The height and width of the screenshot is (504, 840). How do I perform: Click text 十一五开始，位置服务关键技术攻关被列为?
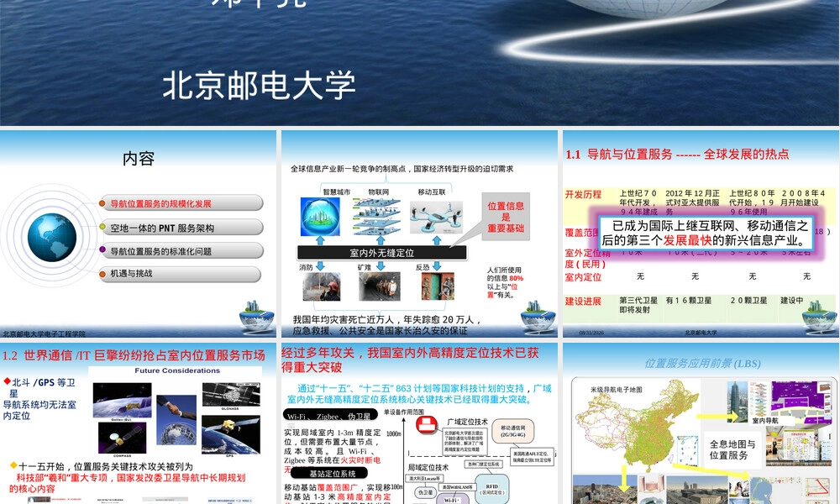106,466
